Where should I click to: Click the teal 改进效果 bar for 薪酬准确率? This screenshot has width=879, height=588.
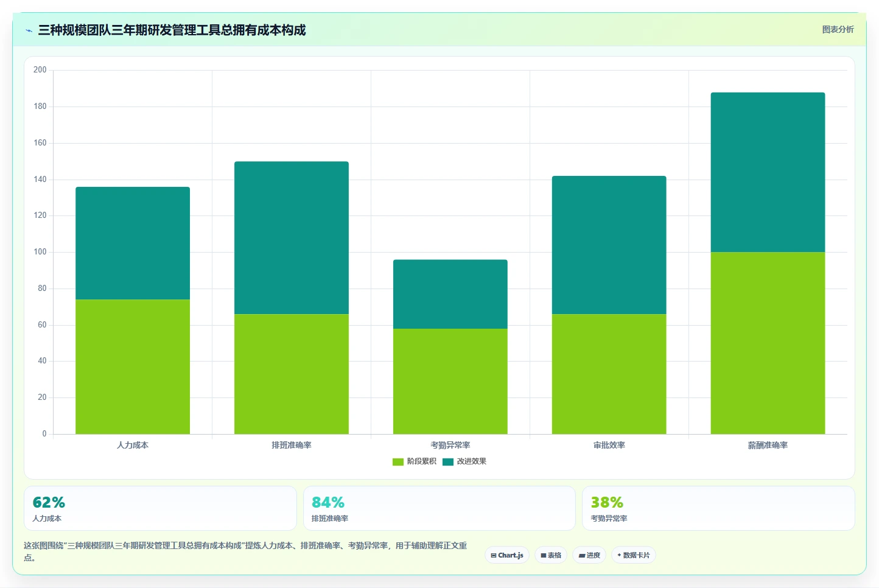point(768,172)
